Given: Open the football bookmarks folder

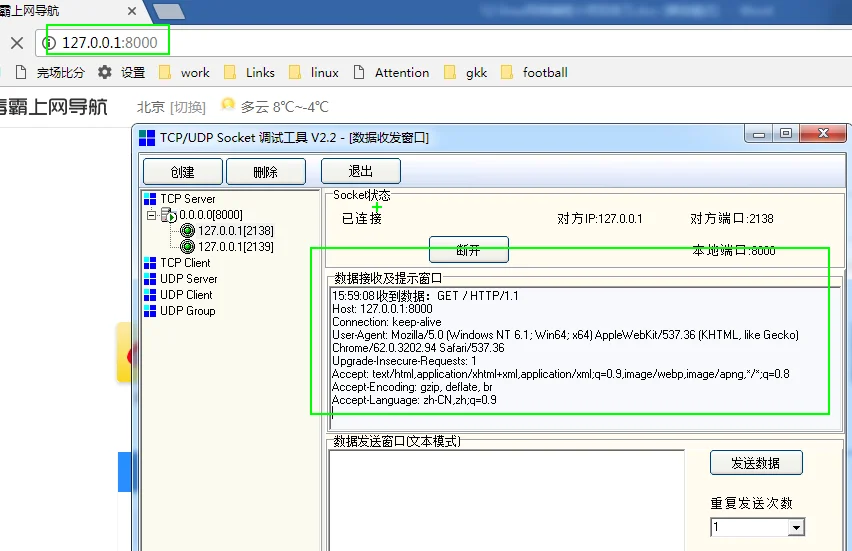Looking at the screenshot, I should point(534,72).
